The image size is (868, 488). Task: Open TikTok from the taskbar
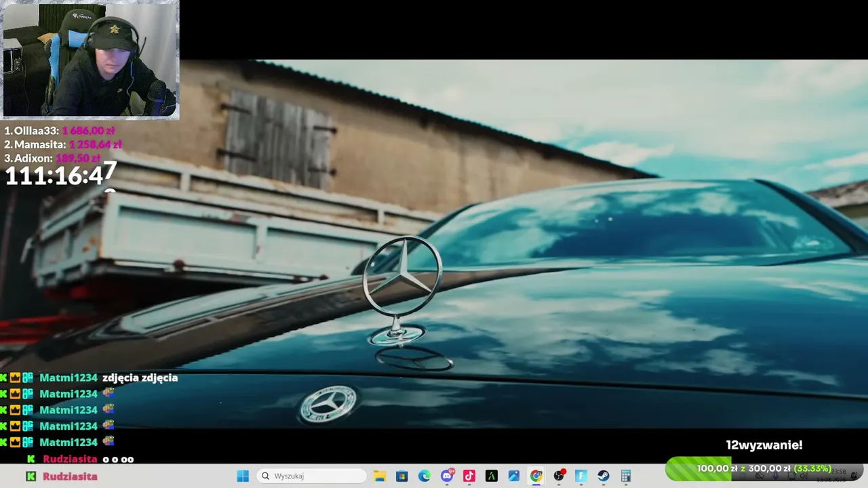click(x=469, y=476)
